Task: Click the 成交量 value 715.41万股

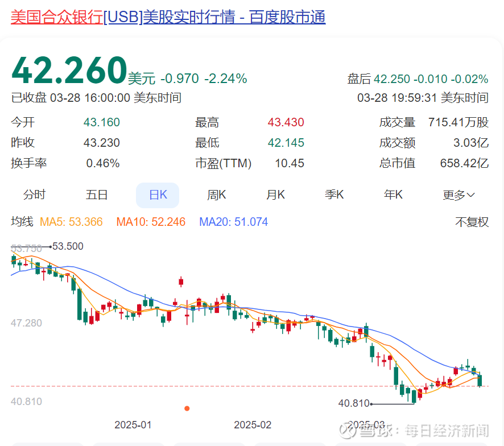Action: [458, 122]
